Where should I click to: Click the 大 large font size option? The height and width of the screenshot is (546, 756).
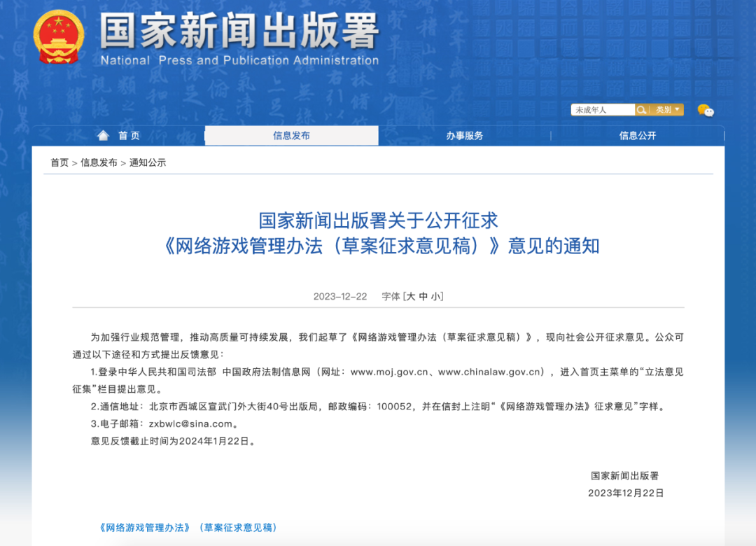[412, 295]
